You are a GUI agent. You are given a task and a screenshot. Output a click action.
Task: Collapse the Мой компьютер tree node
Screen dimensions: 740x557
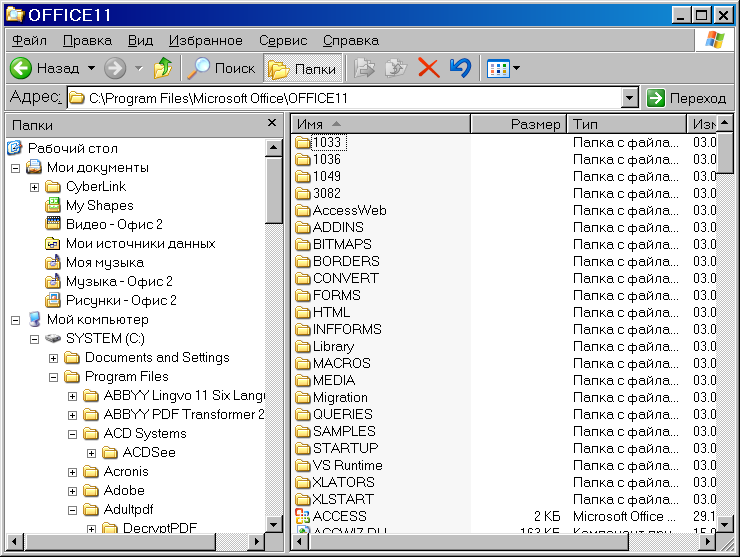[16, 320]
